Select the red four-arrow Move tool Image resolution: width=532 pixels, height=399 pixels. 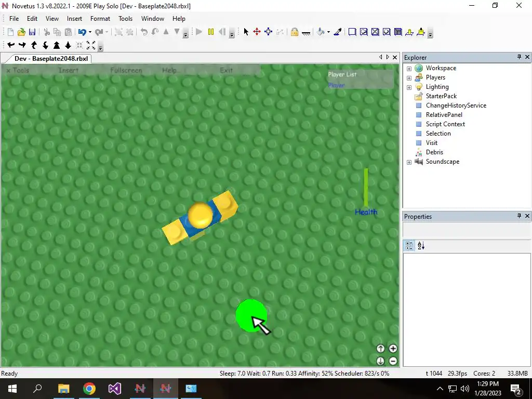257,32
